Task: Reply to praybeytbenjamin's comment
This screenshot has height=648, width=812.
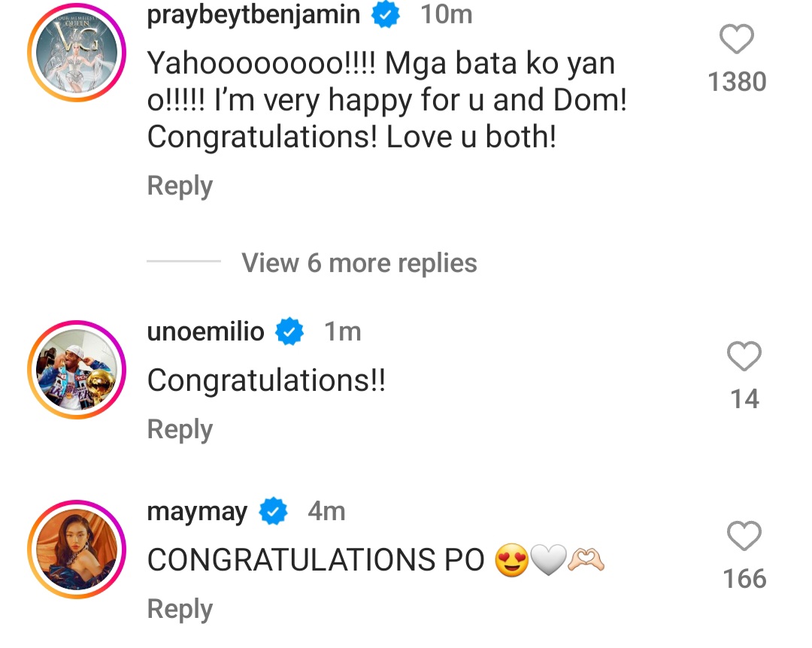Action: pos(180,186)
